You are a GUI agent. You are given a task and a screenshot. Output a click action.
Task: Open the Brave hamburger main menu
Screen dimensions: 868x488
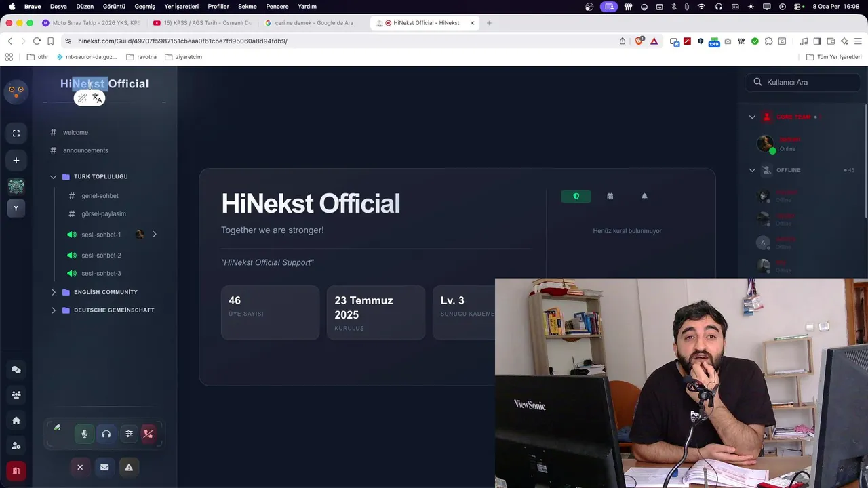click(x=859, y=41)
